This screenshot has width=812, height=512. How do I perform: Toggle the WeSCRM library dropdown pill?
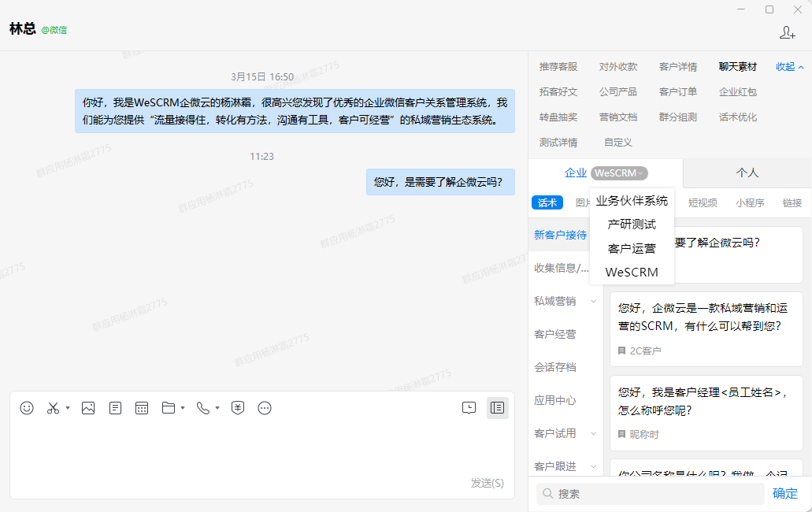pos(619,173)
